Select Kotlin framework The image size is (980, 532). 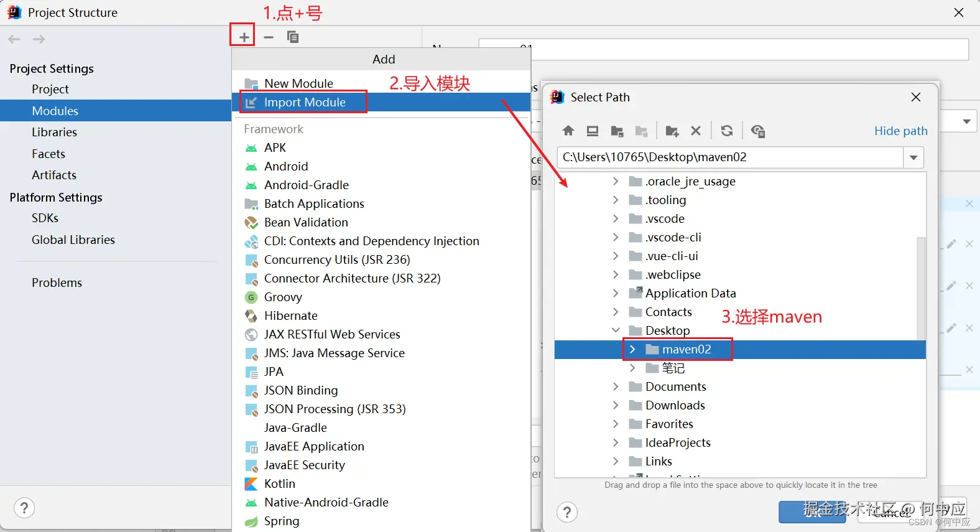pos(382,483)
